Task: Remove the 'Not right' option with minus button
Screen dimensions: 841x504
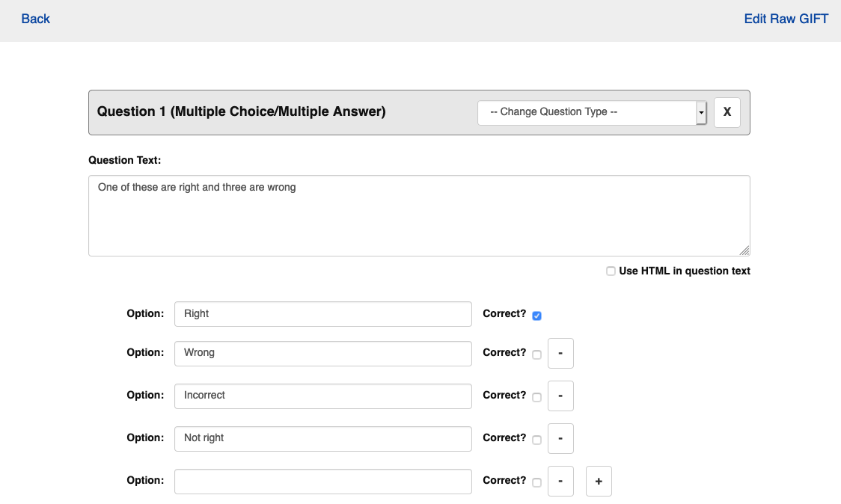Action: pyautogui.click(x=560, y=438)
